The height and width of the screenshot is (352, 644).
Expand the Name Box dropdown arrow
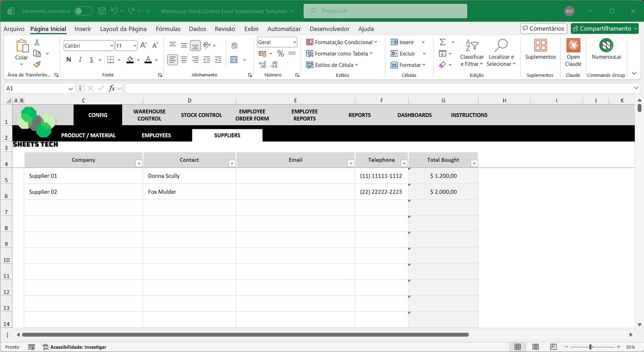point(71,89)
